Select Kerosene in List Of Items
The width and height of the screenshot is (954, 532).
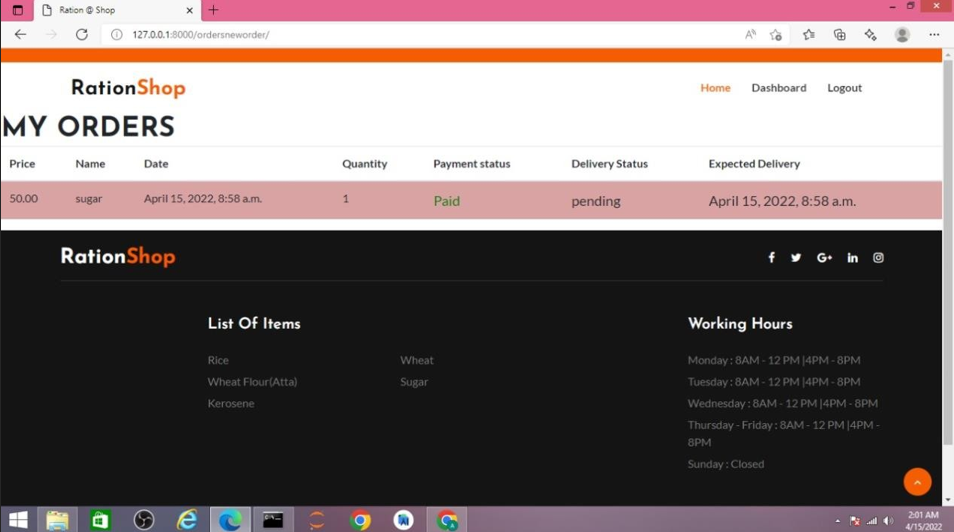coord(231,403)
